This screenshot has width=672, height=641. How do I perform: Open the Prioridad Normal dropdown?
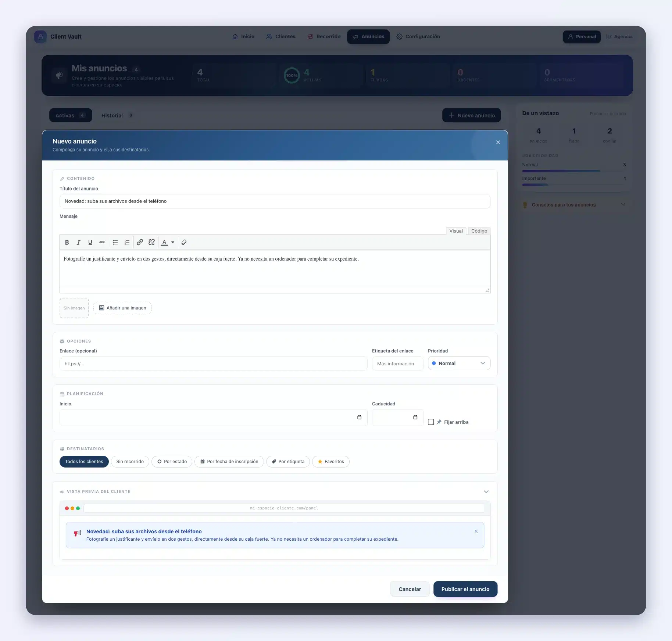(459, 363)
